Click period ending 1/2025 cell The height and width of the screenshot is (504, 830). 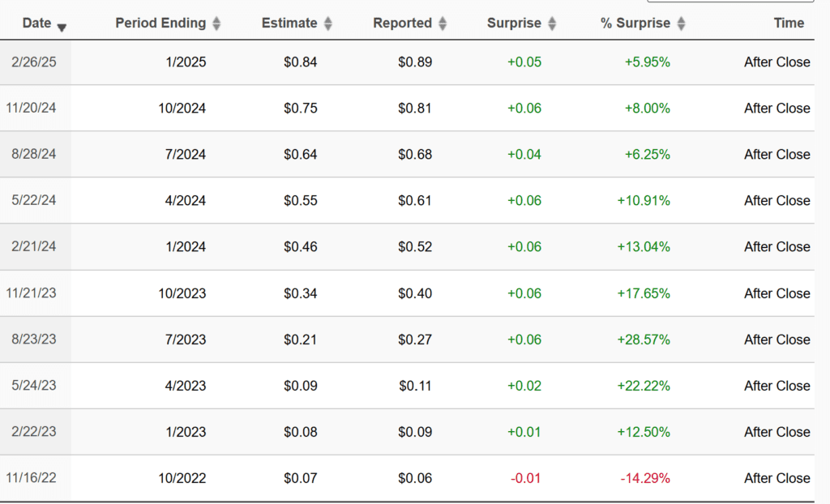click(x=186, y=62)
